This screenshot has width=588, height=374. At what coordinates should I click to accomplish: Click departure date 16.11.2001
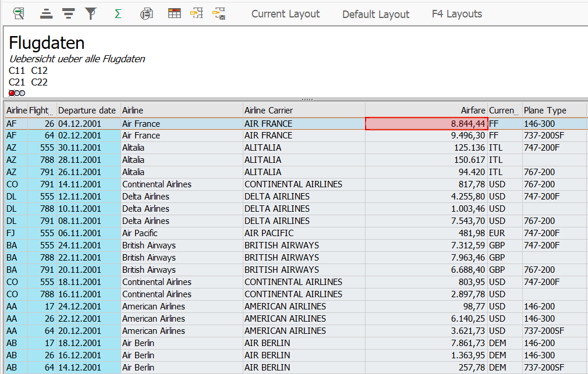point(88,294)
